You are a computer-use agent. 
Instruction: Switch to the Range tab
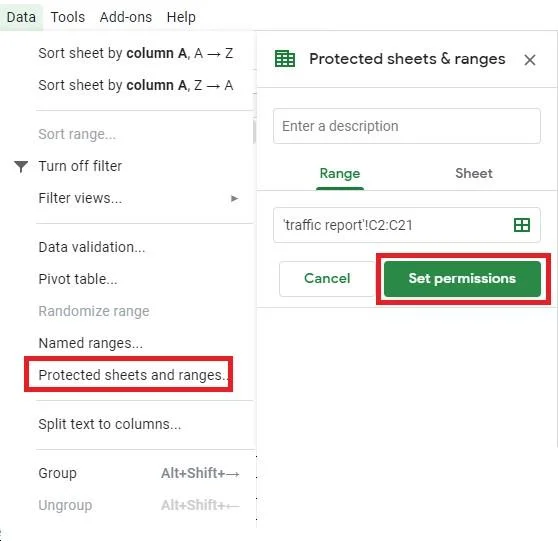tap(340, 173)
